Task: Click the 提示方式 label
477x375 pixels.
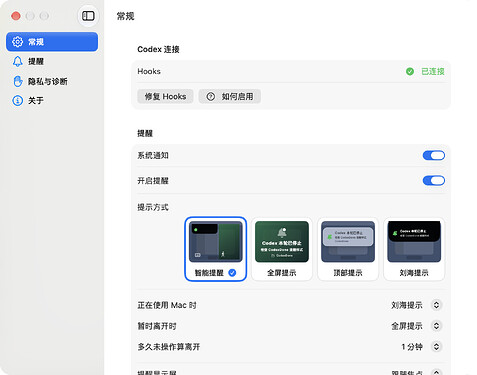Action: point(153,207)
